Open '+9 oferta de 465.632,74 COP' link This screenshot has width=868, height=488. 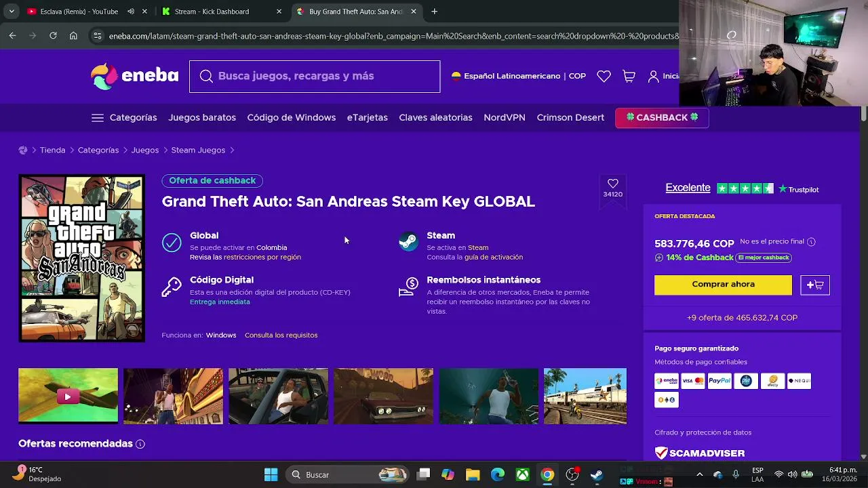(742, 318)
